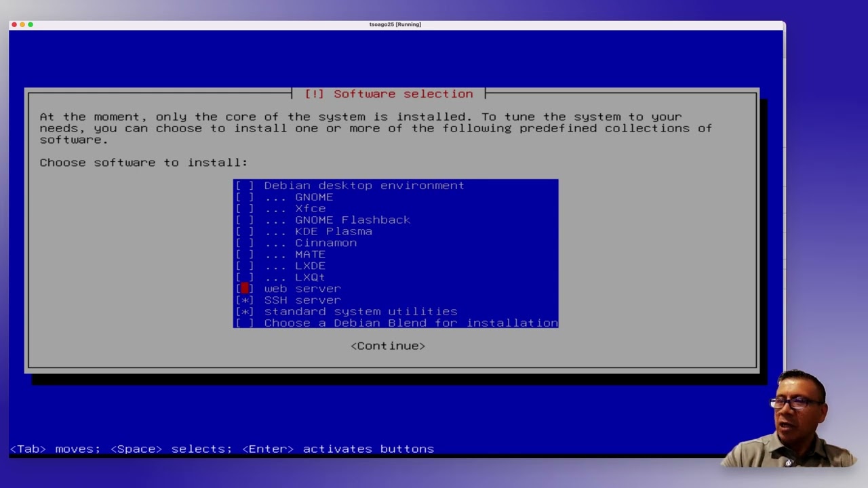
Task: Enable the MATE checkbox
Action: 245,255
